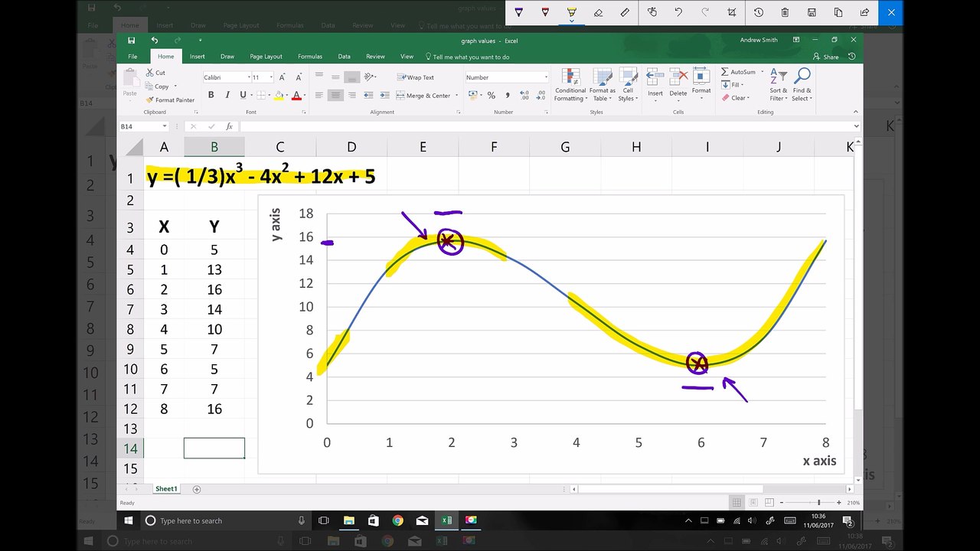Viewport: 980px width, 551px height.
Task: Select the ruler tool in Screen Sketch toolbar
Action: click(626, 12)
